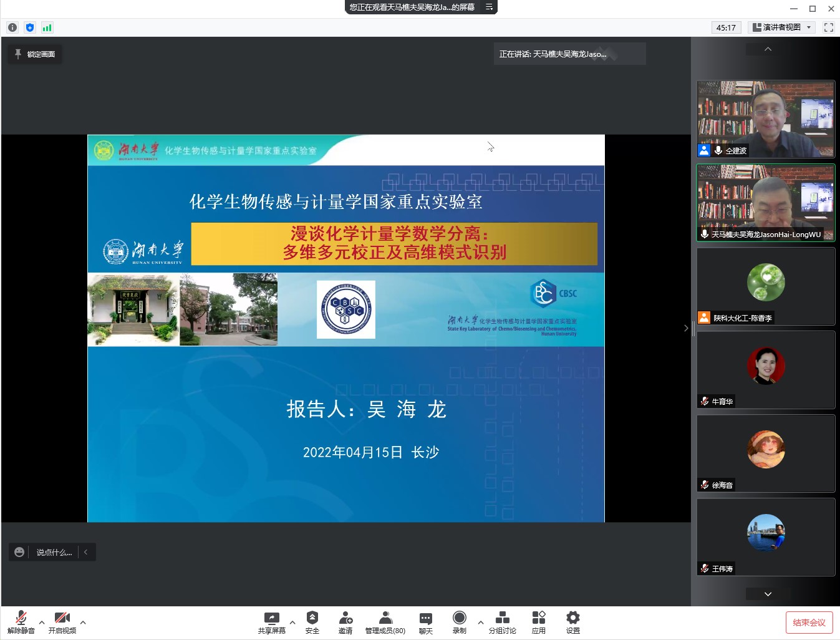Expand video options arrow next to camera

83,622
